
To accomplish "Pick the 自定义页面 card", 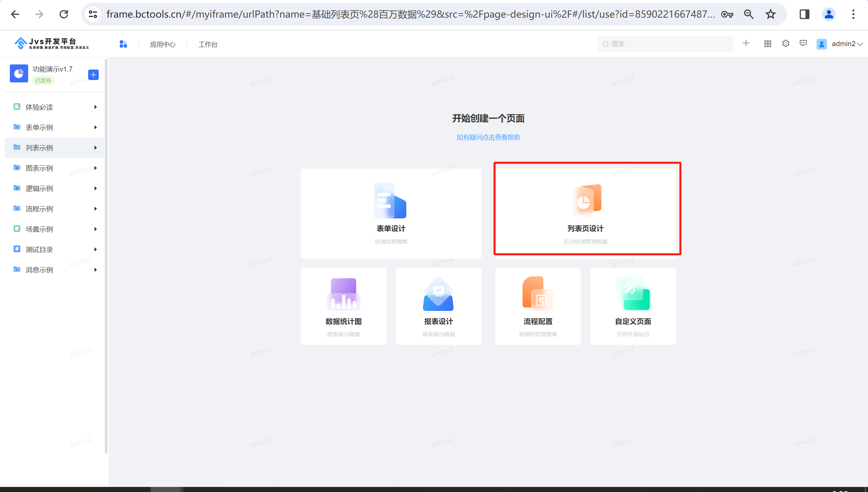I will (633, 306).
